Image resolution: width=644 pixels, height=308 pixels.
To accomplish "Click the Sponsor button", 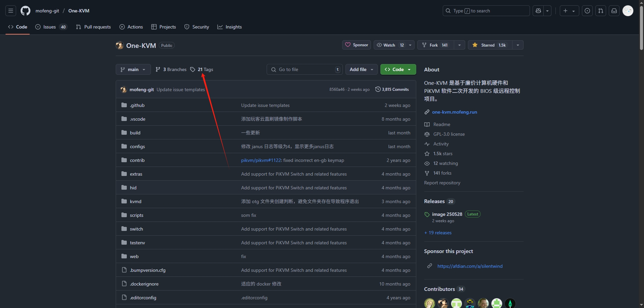I will 357,45.
